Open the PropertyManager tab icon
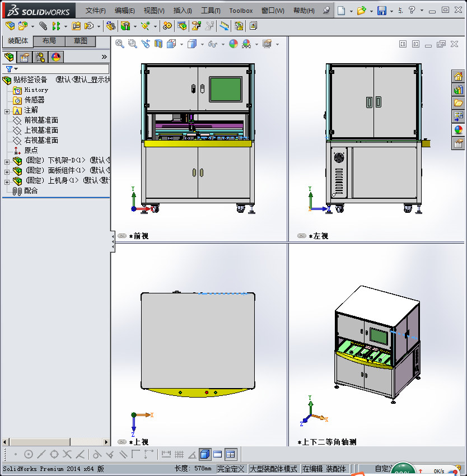 (x=25, y=57)
